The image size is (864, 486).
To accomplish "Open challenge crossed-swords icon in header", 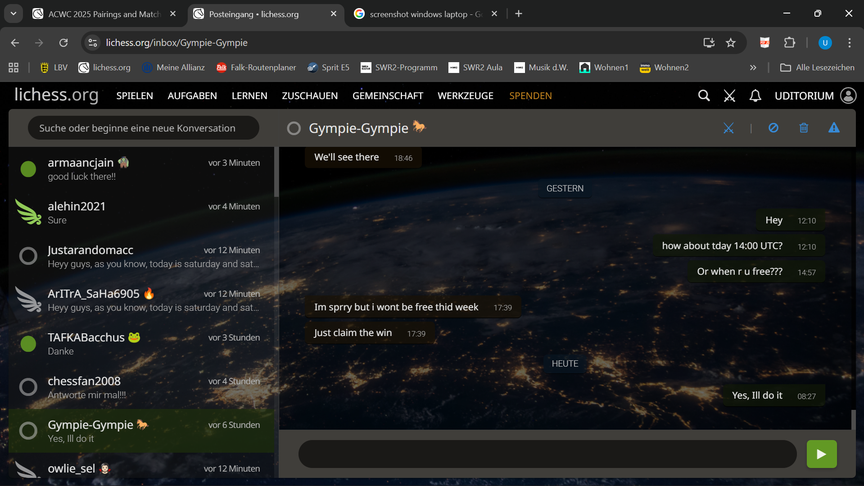I will click(x=730, y=96).
